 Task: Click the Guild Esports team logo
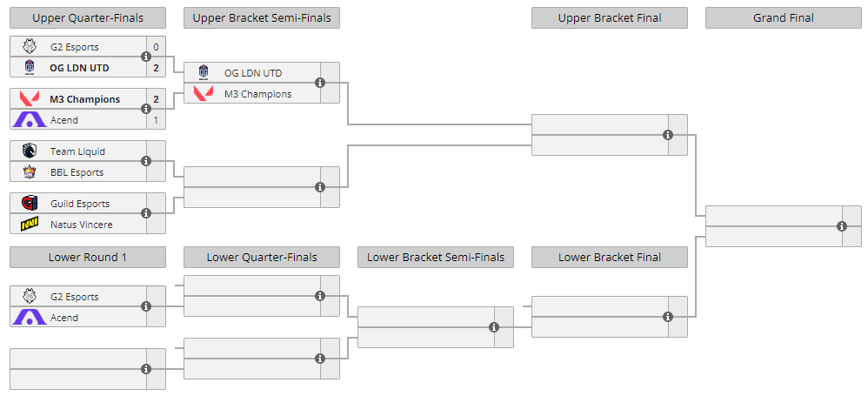click(x=30, y=204)
